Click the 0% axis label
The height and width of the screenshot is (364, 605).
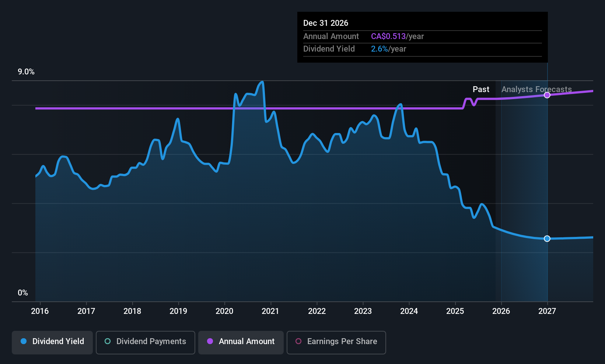click(x=22, y=293)
